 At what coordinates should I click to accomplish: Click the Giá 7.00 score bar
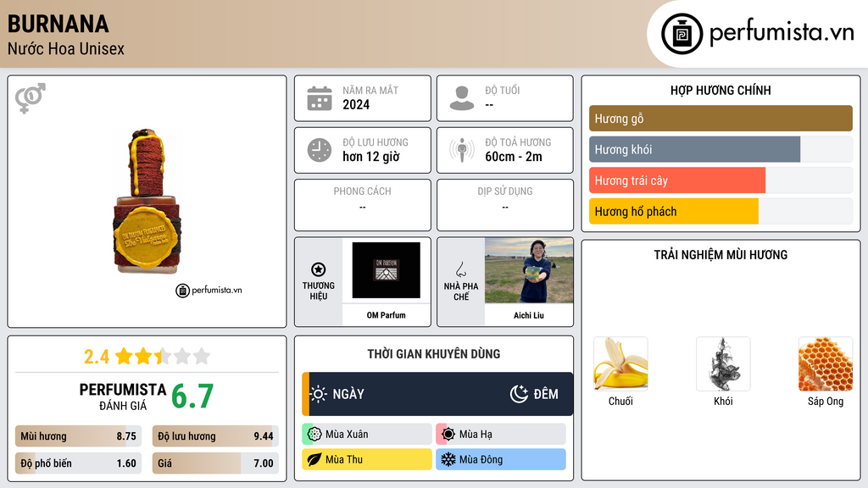pos(215,463)
